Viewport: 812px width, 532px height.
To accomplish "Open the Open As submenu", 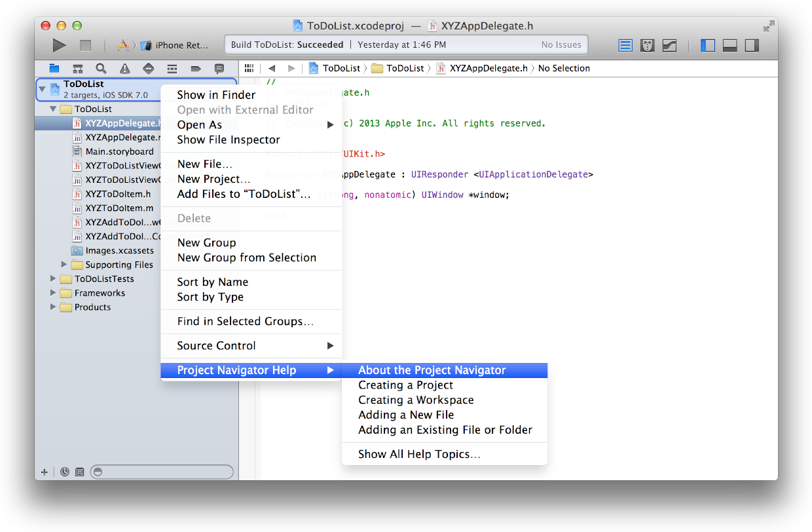I will [251, 124].
